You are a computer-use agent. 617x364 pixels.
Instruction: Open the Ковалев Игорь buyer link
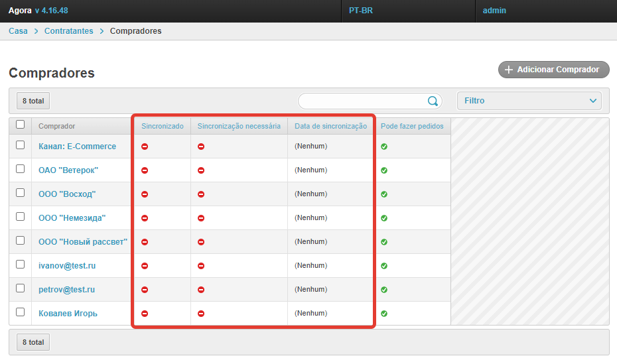click(x=68, y=314)
